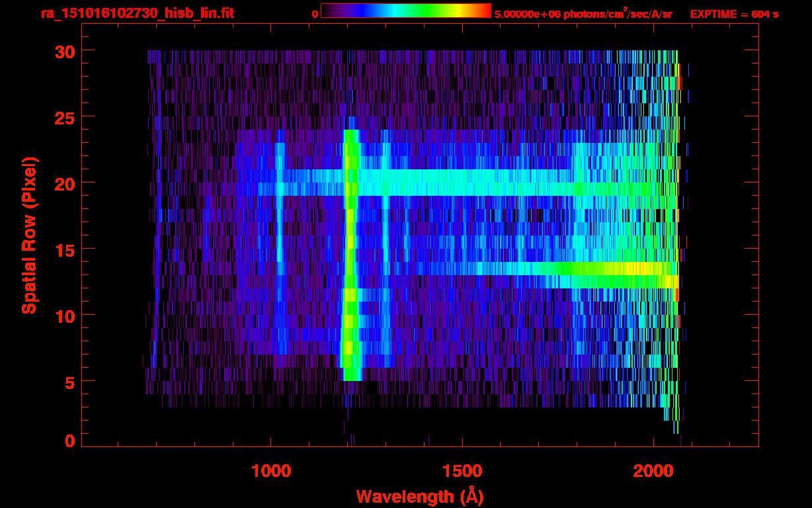Click the EXPTIME = 604 s label
The width and height of the screenshot is (812, 508).
734,14
